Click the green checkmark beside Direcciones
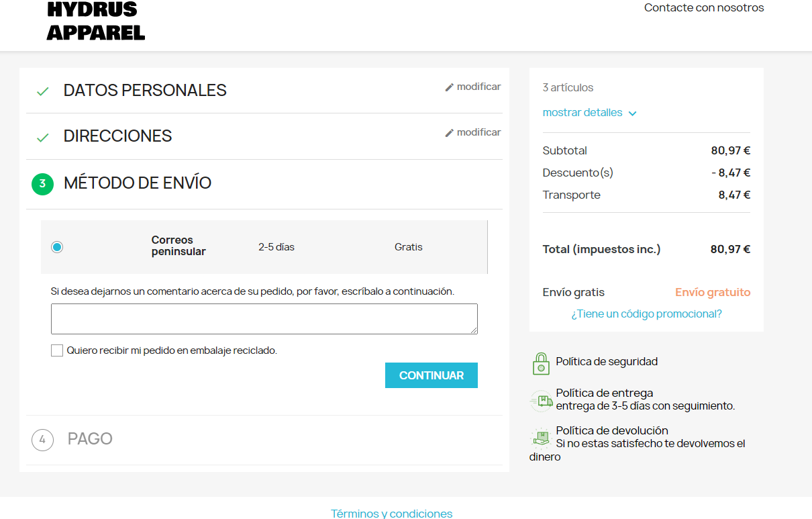Image resolution: width=812 pixels, height=519 pixels. [x=43, y=138]
